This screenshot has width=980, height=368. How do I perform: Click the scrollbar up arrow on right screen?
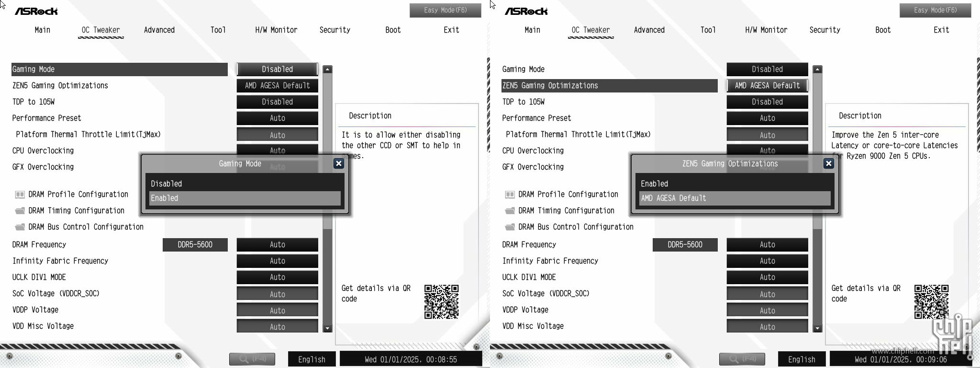click(818, 69)
